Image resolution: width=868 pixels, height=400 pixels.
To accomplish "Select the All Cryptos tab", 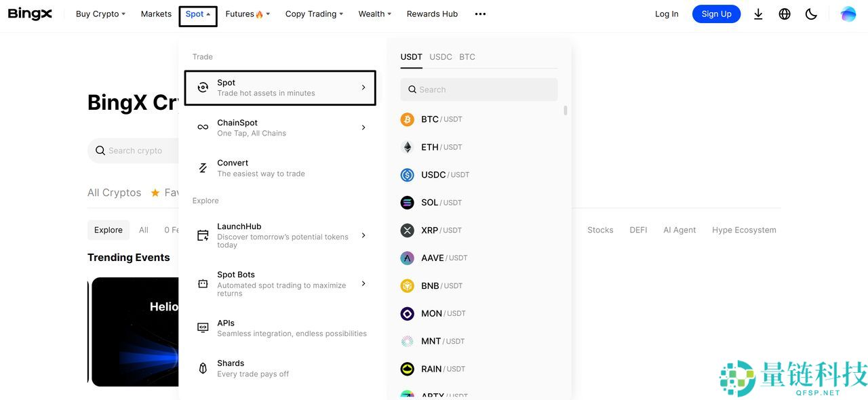I will (115, 193).
